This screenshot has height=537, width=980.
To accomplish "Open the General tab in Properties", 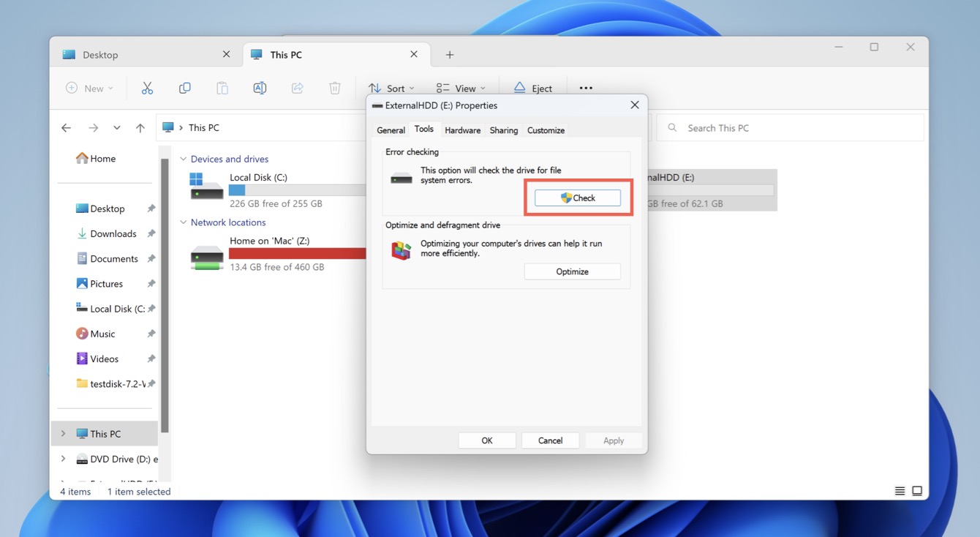I will click(391, 130).
